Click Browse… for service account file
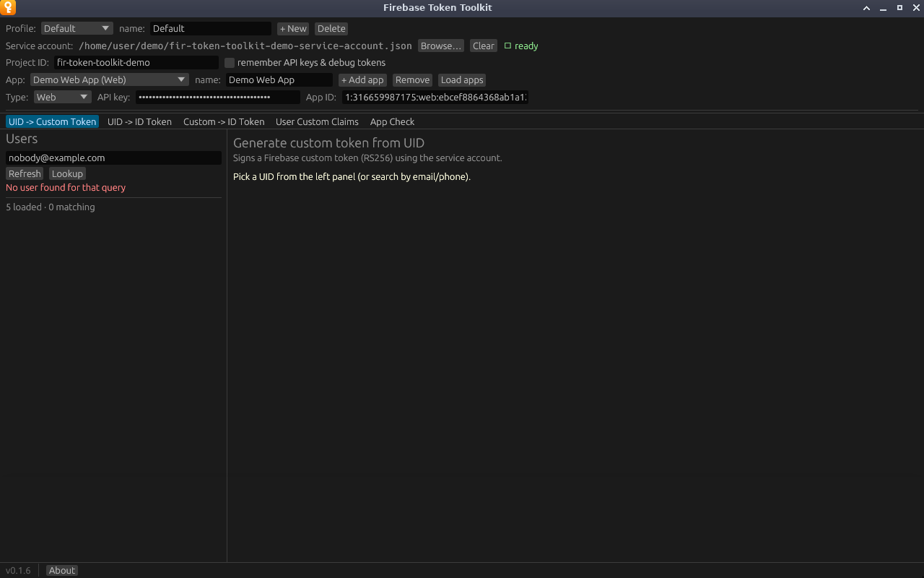Image resolution: width=924 pixels, height=578 pixels. 441,46
